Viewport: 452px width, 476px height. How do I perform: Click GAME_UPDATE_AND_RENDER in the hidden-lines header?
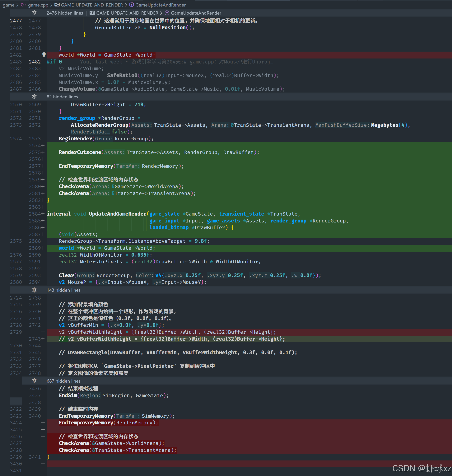point(127,13)
